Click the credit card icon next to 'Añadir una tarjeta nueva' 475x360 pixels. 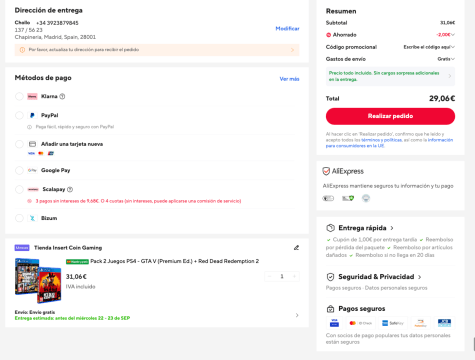pyautogui.click(x=32, y=144)
